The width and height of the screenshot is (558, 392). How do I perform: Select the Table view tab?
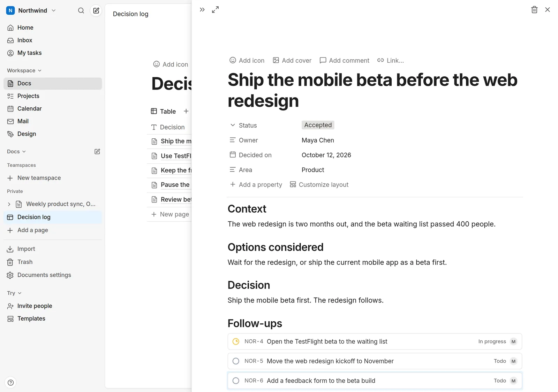tap(163, 111)
